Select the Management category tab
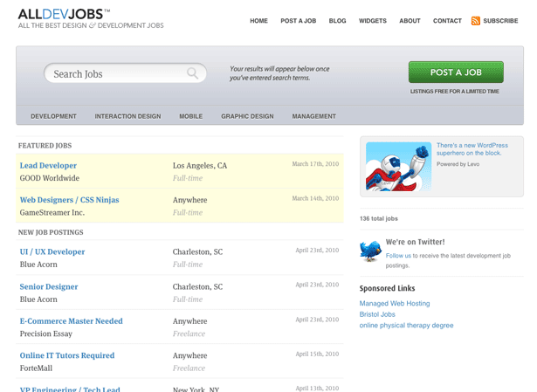537x392 pixels. 313,116
